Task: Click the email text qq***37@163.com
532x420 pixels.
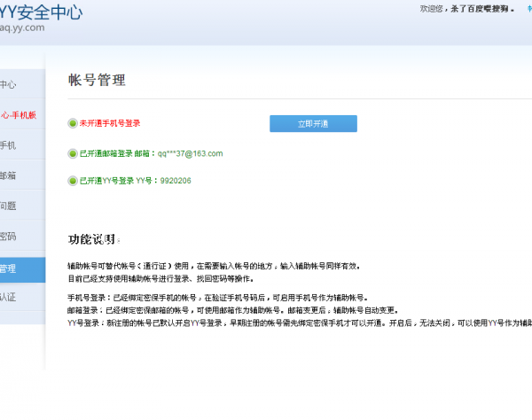Action: (x=190, y=153)
